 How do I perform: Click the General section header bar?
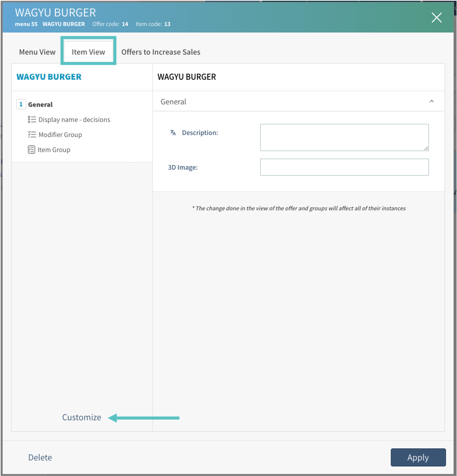(x=292, y=101)
